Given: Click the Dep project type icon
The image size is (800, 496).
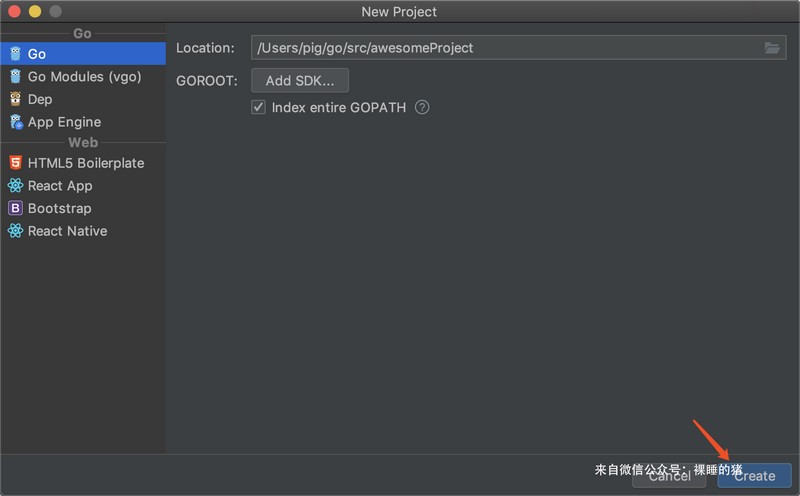Looking at the screenshot, I should [15, 99].
